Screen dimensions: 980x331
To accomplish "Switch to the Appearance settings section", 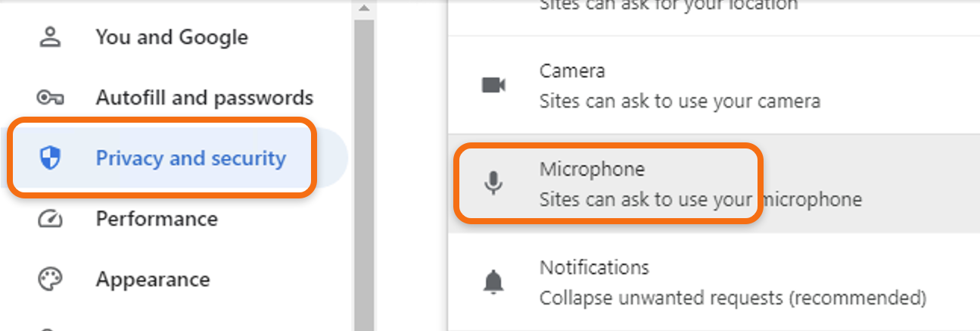I will 153,279.
